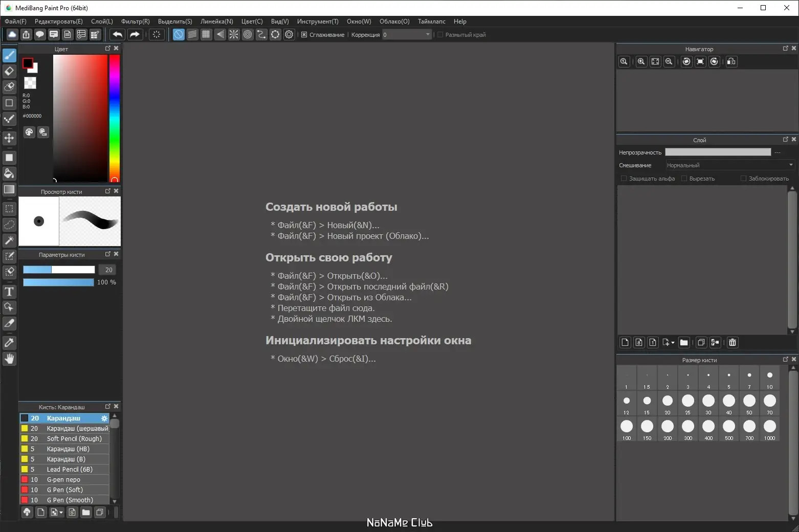This screenshot has height=532, width=799.
Task: Enable the Вырезать checkbox
Action: coord(684,179)
